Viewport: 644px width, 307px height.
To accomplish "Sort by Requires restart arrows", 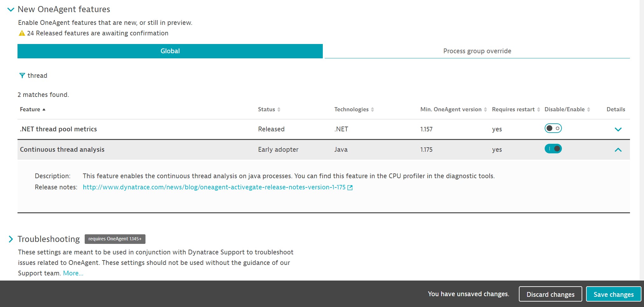I will click(x=539, y=109).
